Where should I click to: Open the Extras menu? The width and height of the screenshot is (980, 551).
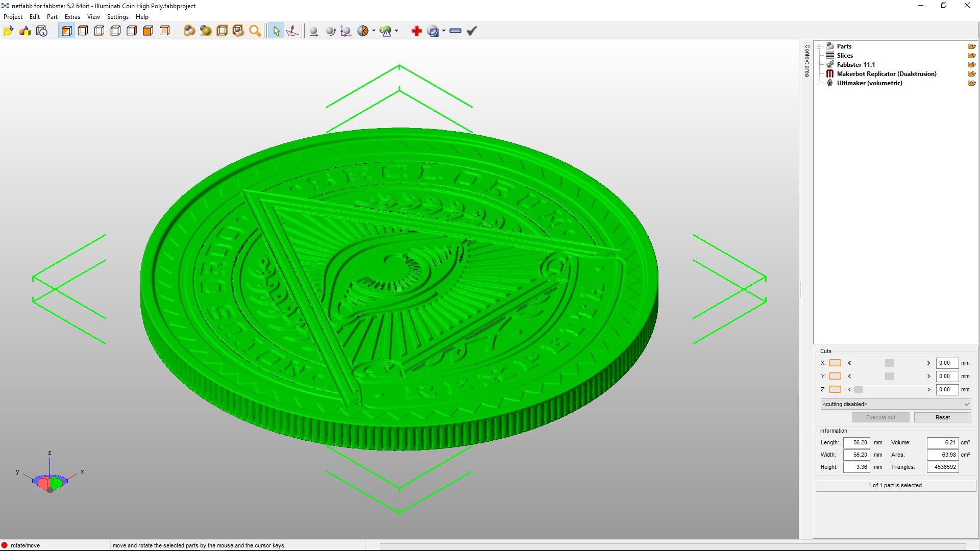(72, 17)
